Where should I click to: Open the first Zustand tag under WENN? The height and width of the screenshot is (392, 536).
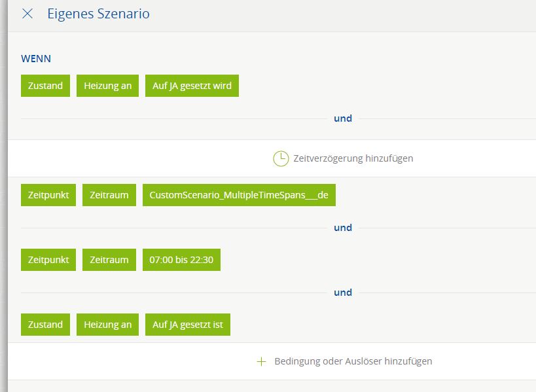click(x=45, y=86)
